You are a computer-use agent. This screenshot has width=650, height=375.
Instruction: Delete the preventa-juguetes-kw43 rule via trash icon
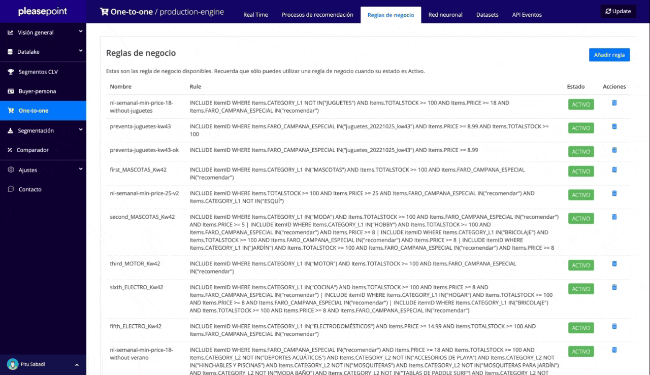(614, 126)
